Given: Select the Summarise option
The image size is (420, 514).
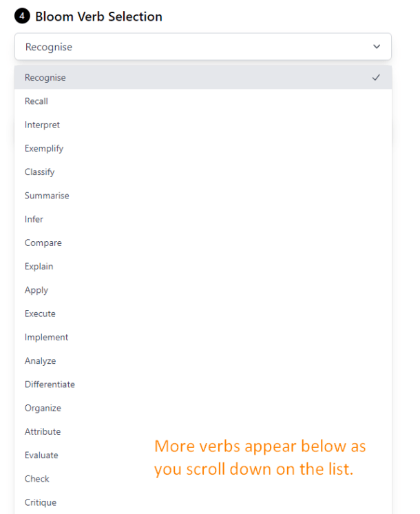Looking at the screenshot, I should coord(47,196).
